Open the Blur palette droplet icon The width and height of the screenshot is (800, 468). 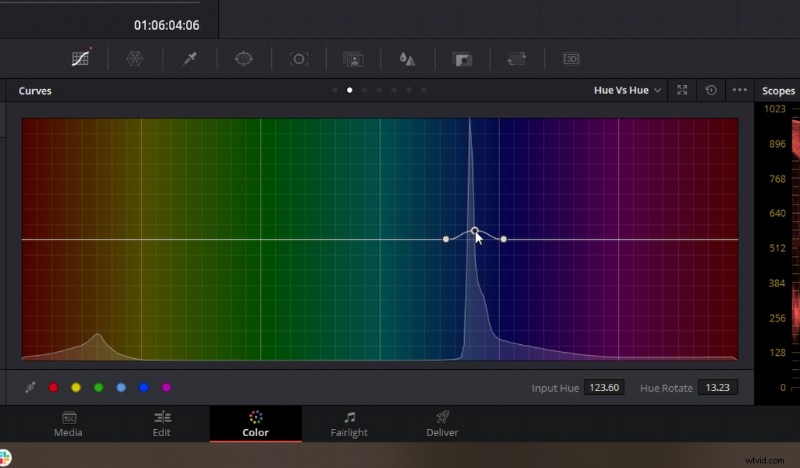407,59
